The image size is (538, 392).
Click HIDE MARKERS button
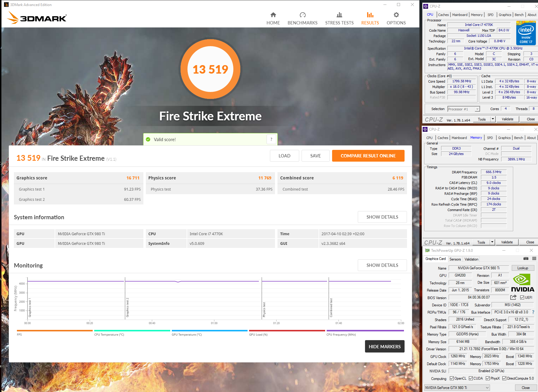[x=385, y=346]
